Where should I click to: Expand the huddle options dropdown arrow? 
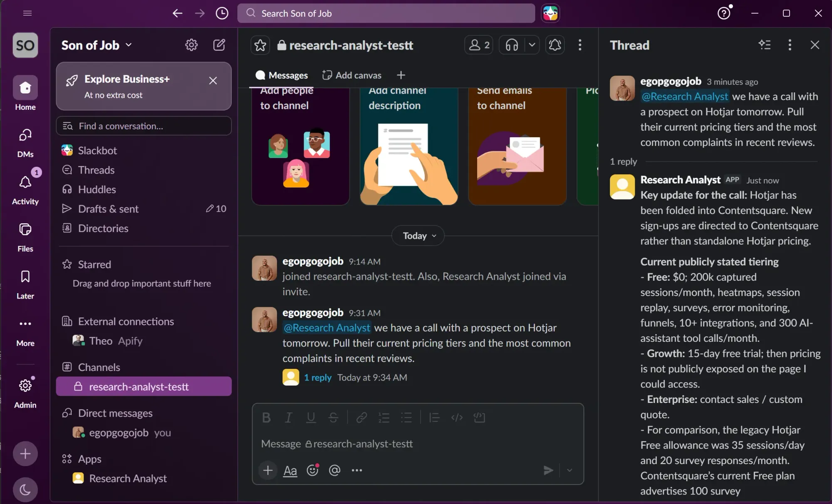pyautogui.click(x=532, y=45)
